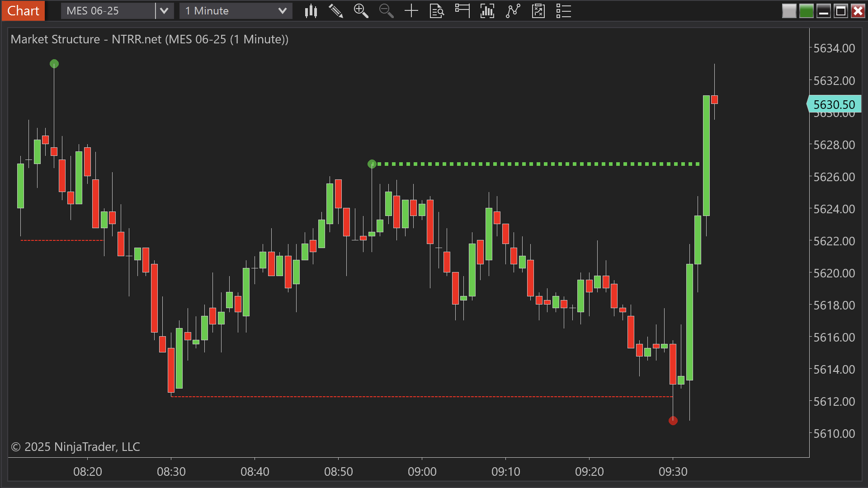Screen dimensions: 868x488
Task: Open the chart Properties list icon
Action: (563, 11)
